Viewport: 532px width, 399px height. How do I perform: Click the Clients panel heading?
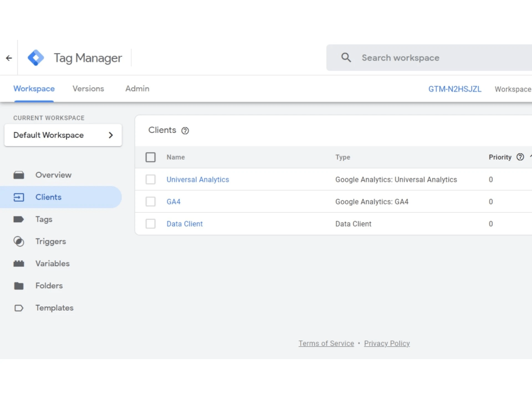coord(162,130)
